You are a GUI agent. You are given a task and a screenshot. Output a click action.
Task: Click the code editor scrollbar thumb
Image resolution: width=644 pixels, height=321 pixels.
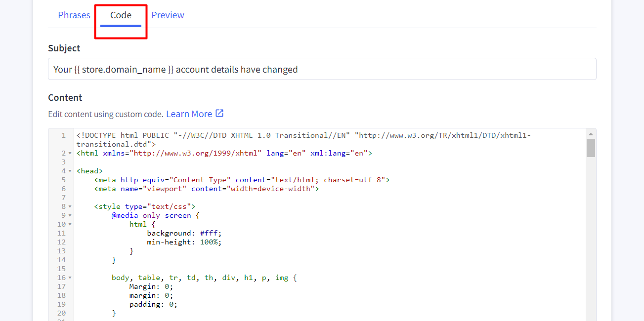591,148
